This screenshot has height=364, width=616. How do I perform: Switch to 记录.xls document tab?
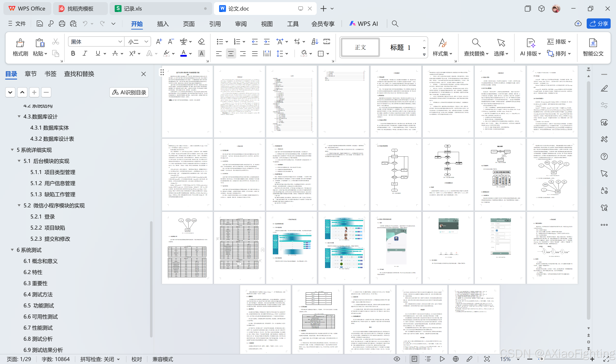160,9
